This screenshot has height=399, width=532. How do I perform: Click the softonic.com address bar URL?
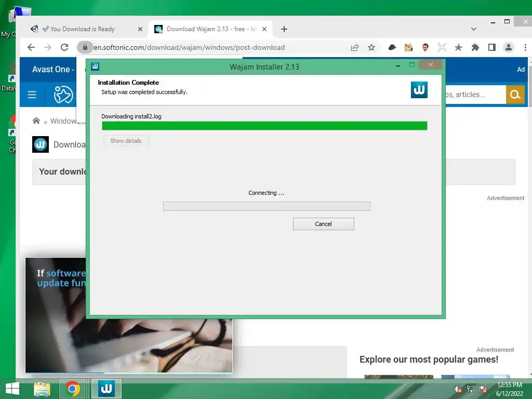(x=189, y=47)
